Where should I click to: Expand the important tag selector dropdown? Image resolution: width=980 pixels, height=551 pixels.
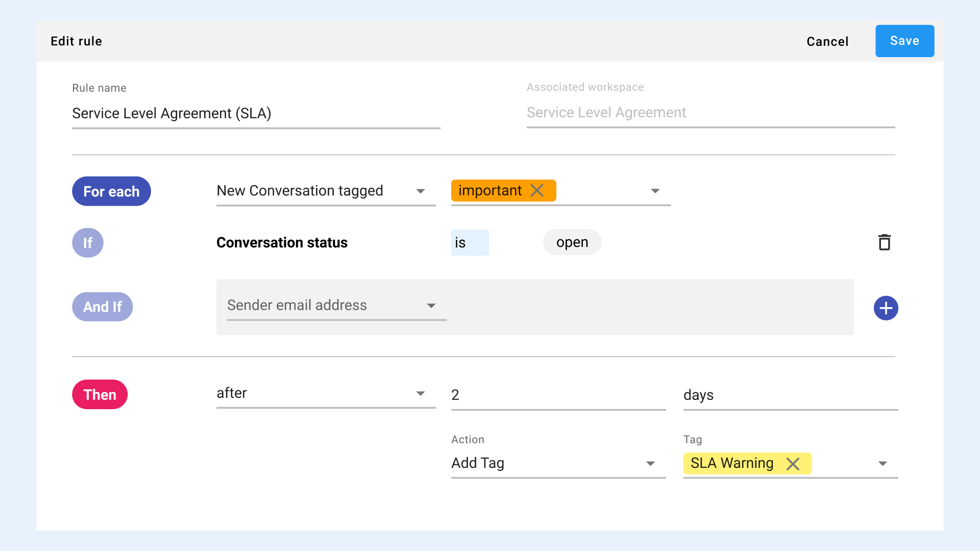click(655, 191)
